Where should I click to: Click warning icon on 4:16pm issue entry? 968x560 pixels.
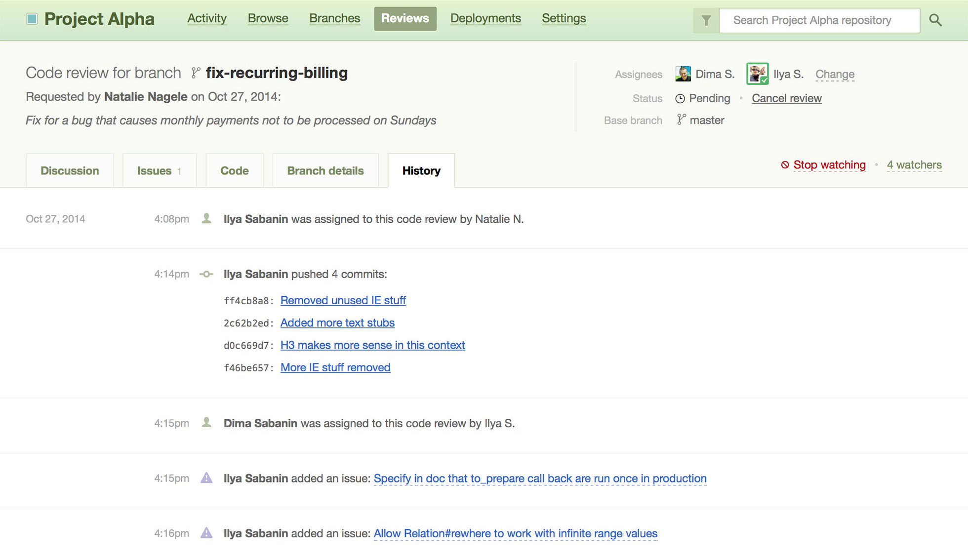206,533
